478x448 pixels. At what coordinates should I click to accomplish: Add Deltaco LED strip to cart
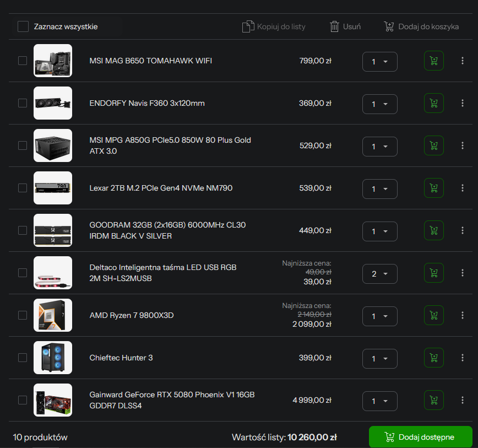click(433, 273)
